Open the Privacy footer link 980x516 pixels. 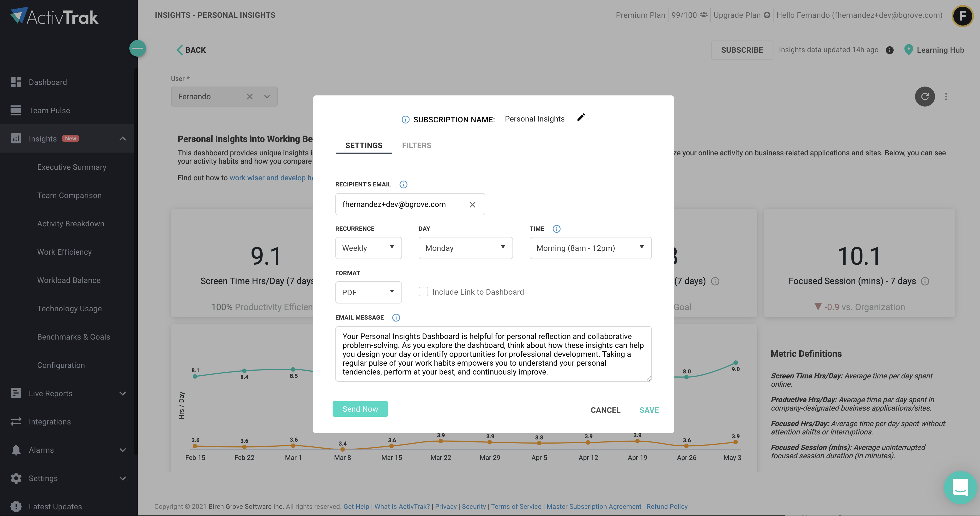pyautogui.click(x=446, y=507)
